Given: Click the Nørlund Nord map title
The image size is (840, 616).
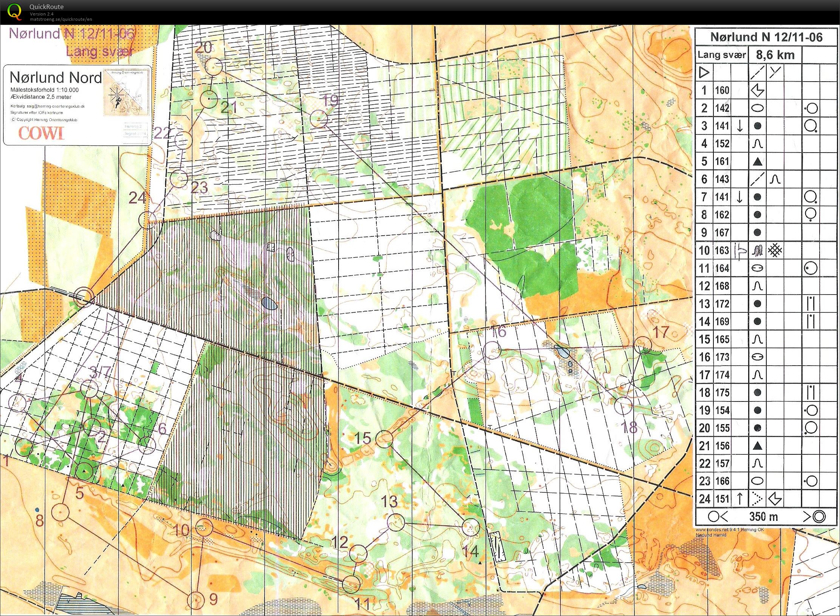Looking at the screenshot, I should (56, 77).
